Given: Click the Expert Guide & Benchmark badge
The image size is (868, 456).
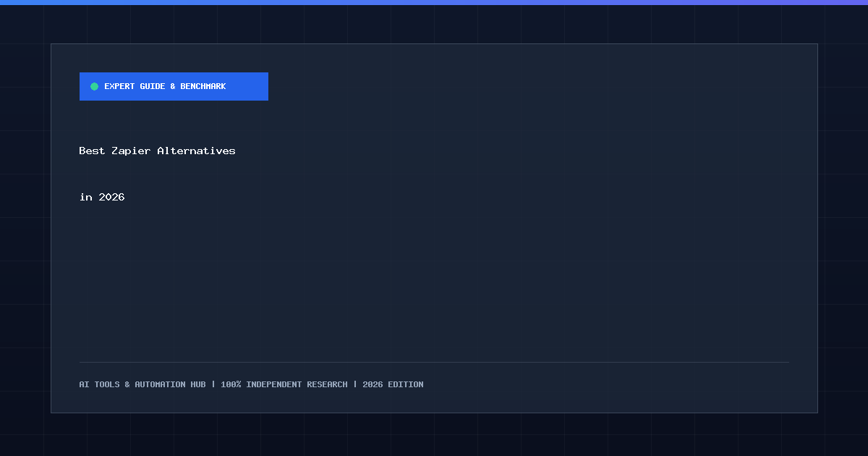Looking at the screenshot, I should tap(174, 86).
